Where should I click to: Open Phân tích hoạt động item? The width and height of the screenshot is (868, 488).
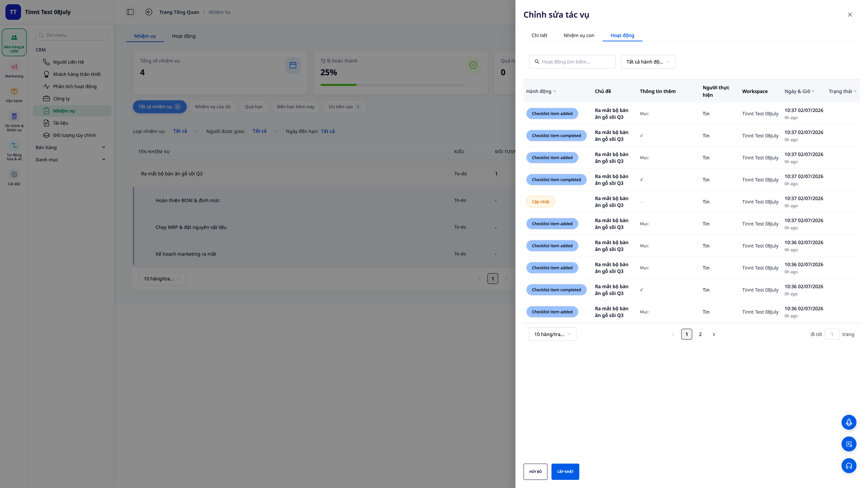click(x=72, y=86)
